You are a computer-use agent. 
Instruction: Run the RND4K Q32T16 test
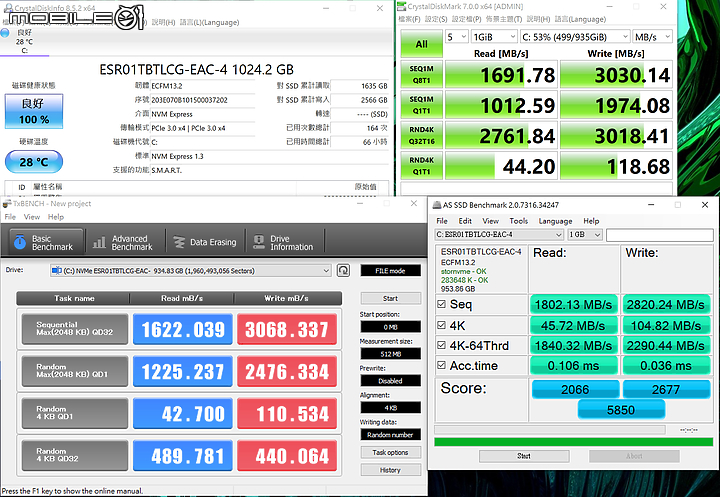(x=422, y=136)
